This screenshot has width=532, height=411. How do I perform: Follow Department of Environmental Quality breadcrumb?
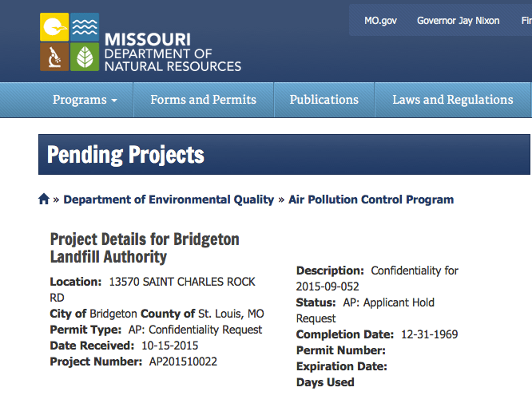[x=169, y=200]
